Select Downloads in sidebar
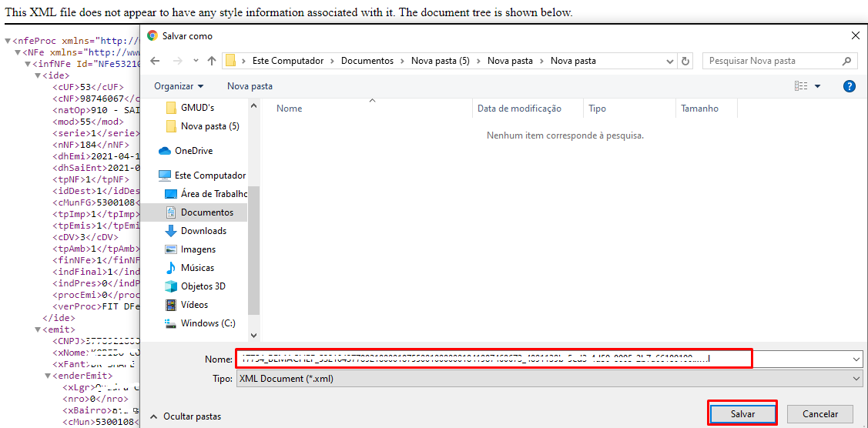This screenshot has width=868, height=428. point(196,231)
